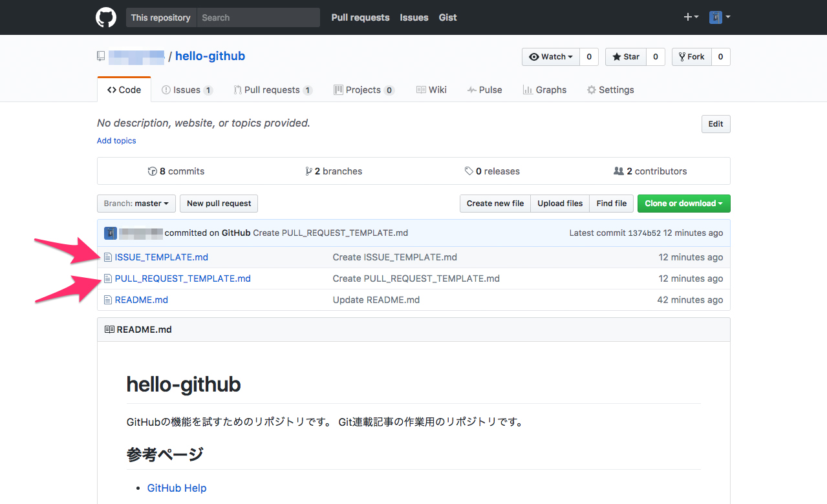Open the Clone or download dropdown
The image size is (827, 504).
coord(683,203)
